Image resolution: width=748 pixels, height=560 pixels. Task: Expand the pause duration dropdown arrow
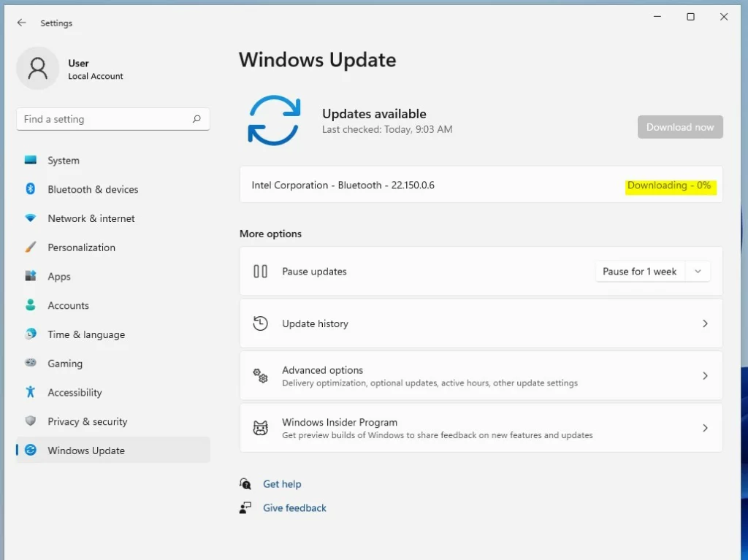698,272
